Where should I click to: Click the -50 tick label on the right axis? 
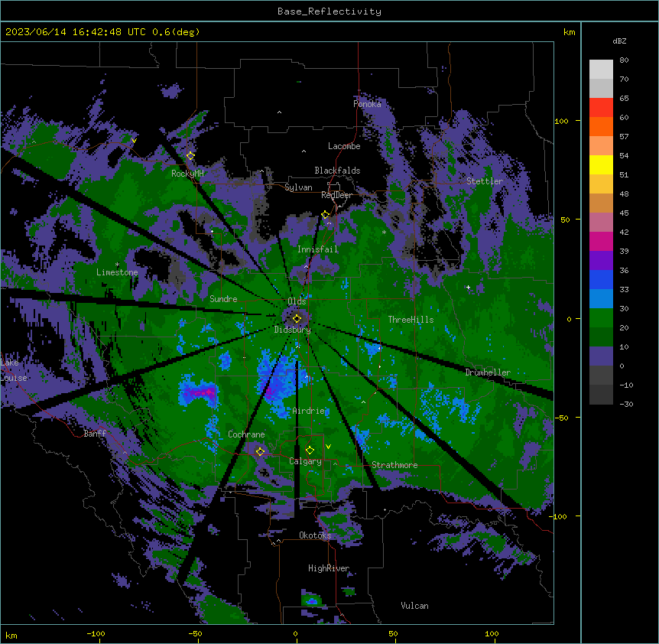click(x=561, y=418)
